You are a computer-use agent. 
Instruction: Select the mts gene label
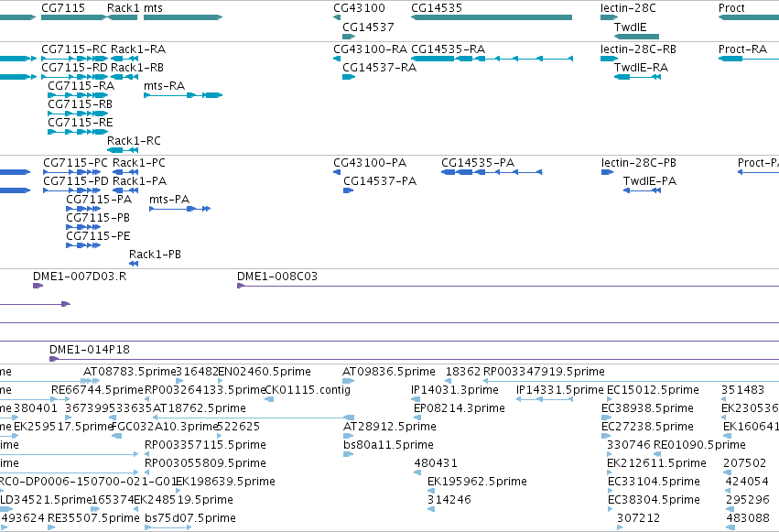153,8
